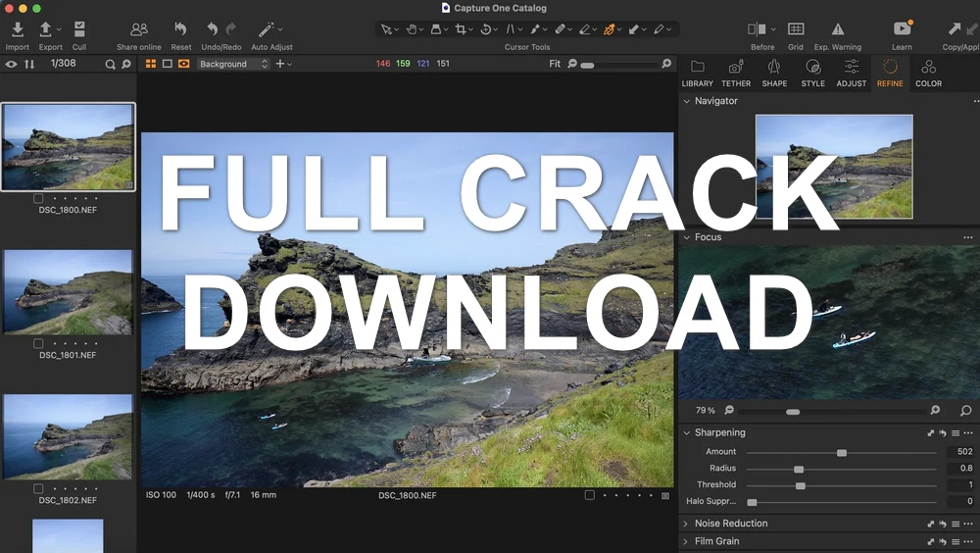
Task: Toggle the Before comparison view
Action: (x=758, y=30)
